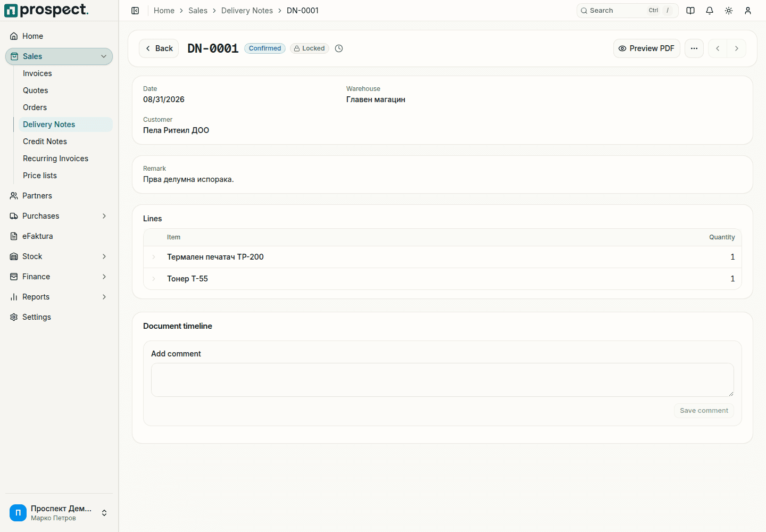This screenshot has height=532, width=766.
Task: Expand the Stock submenu chevron
Action: click(x=104, y=256)
